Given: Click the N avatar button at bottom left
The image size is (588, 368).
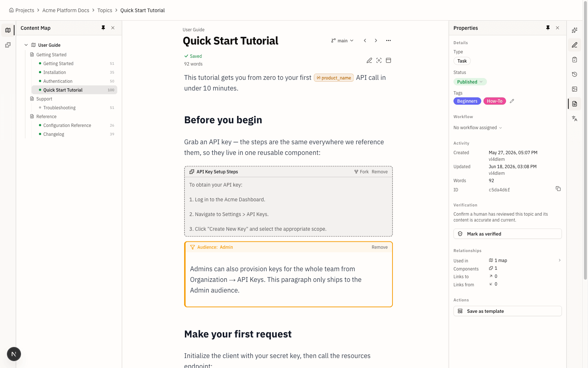Looking at the screenshot, I should coord(14,354).
